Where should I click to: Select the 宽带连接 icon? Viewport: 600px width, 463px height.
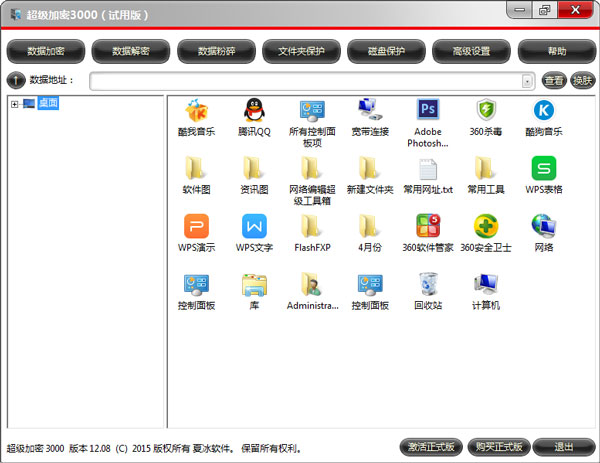click(370, 111)
